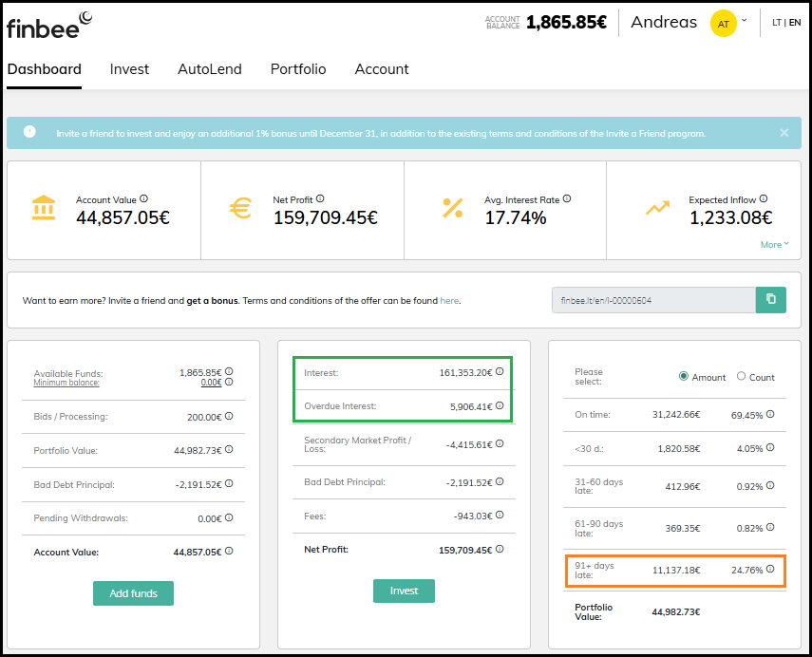Click info icon in the 91+ days late row
The width and height of the screenshot is (812, 657).
click(770, 570)
